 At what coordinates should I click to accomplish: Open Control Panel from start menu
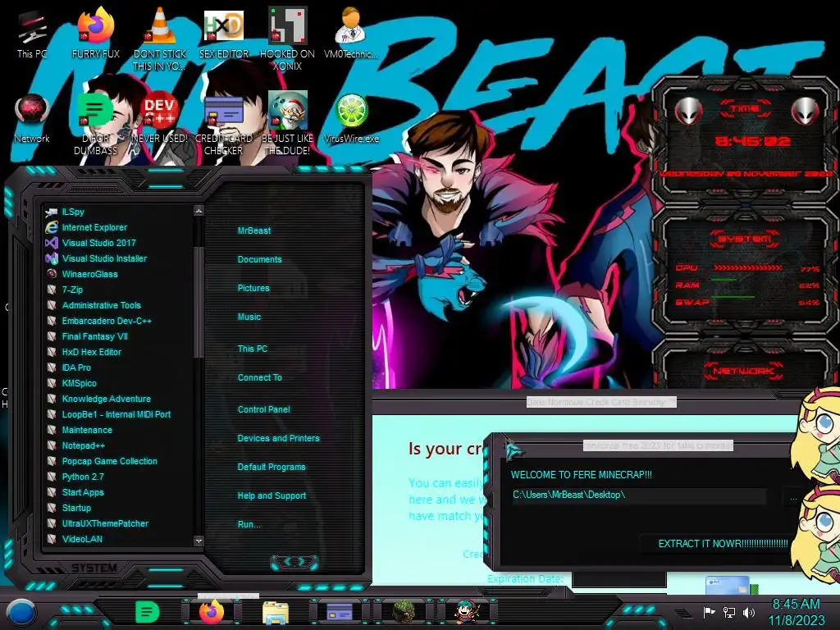coord(263,409)
